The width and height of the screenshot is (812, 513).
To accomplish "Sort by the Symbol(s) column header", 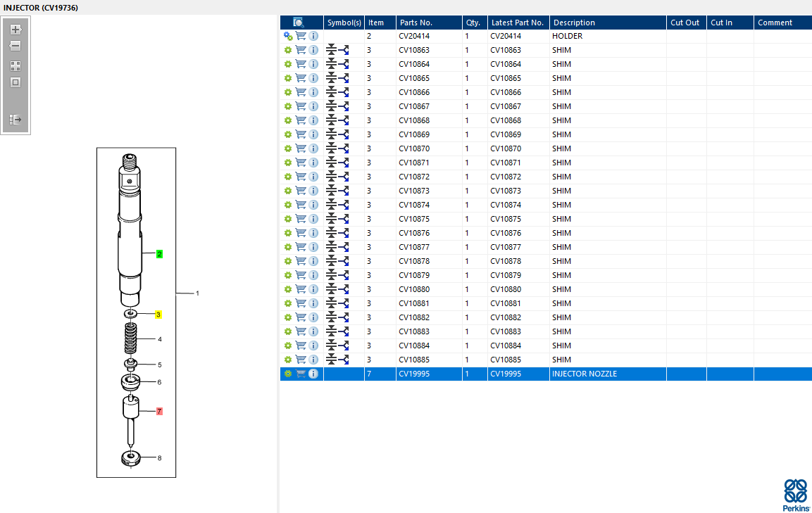I will 344,23.
